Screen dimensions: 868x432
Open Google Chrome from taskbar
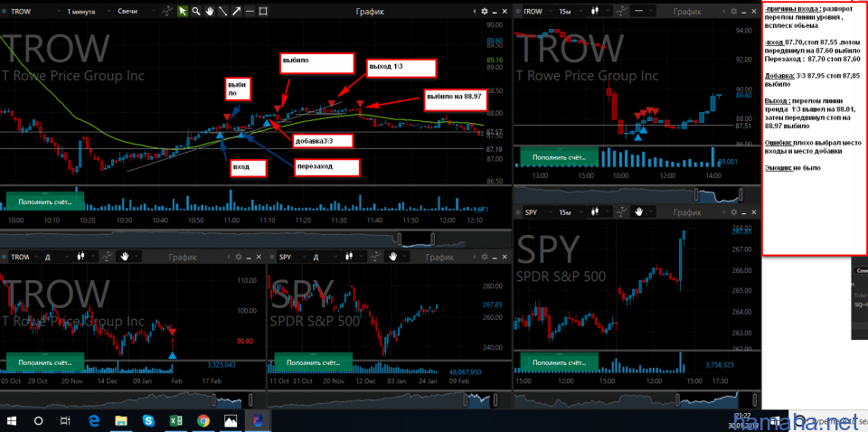point(203,420)
